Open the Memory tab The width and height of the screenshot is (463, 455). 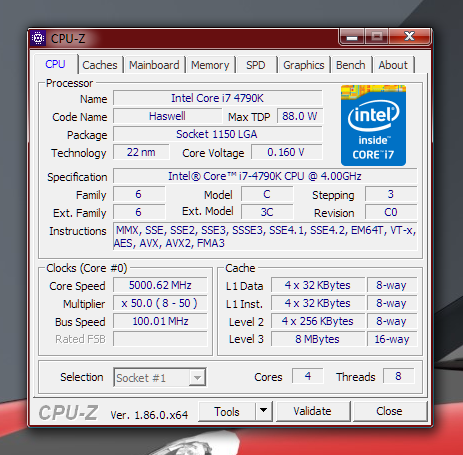pyautogui.click(x=210, y=65)
